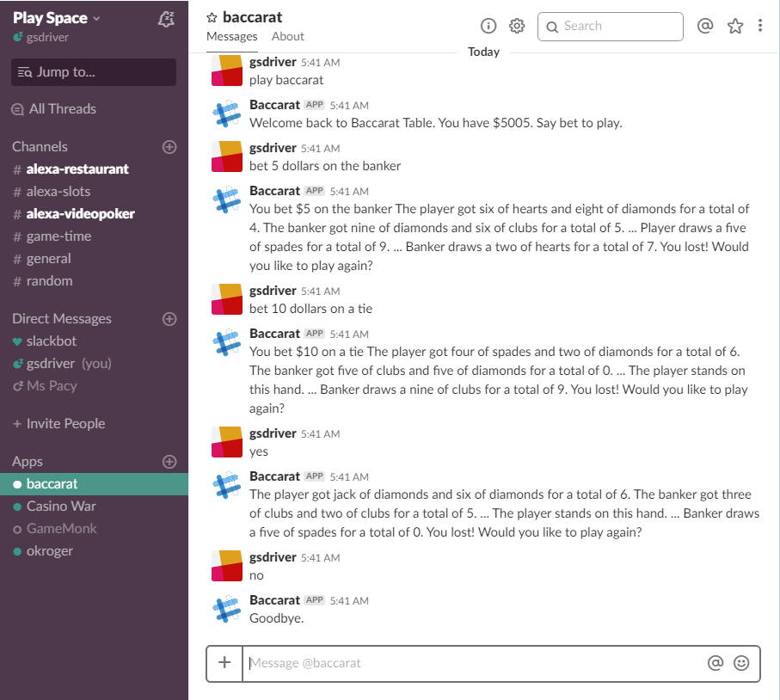Image resolution: width=780 pixels, height=700 pixels.
Task: Open a direct message plus icon
Action: [x=169, y=319]
